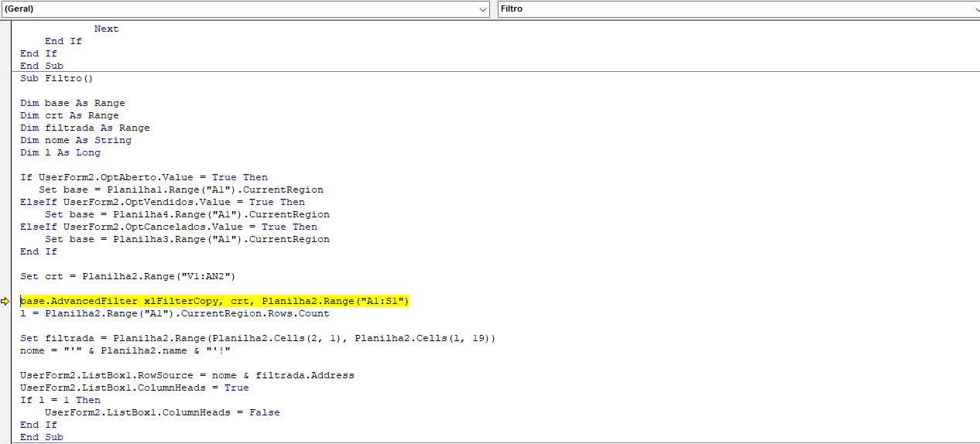Click the 'Next' keyword at top
The height and width of the screenshot is (444, 980).
(107, 29)
